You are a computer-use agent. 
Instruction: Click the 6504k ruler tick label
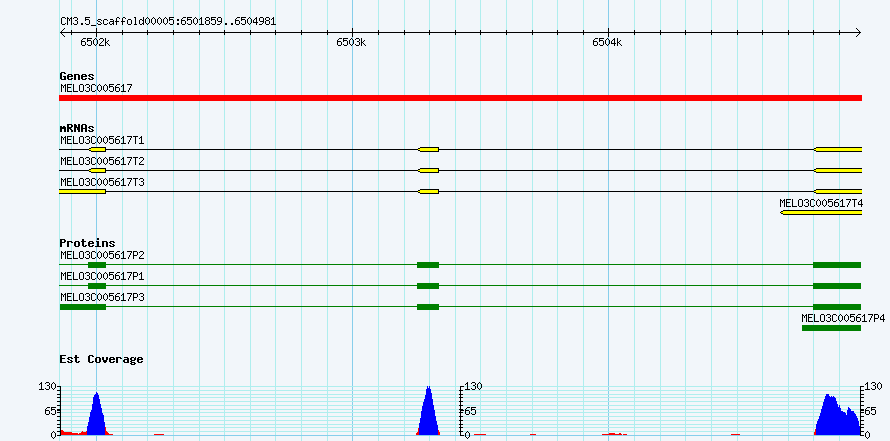(x=607, y=42)
